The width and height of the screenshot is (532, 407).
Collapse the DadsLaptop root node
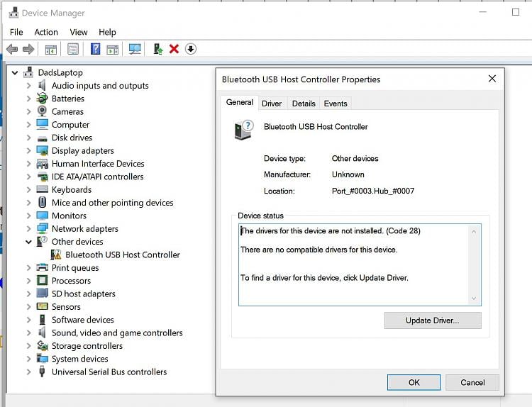[15, 72]
